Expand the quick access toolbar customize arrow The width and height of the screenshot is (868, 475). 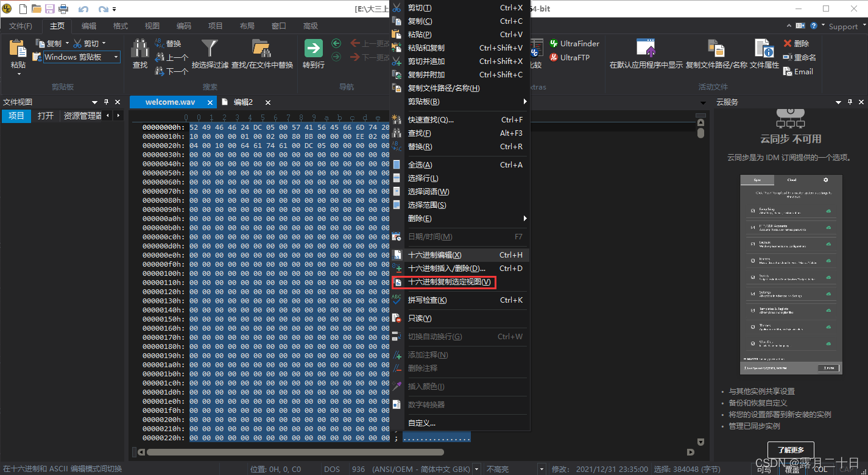[115, 10]
